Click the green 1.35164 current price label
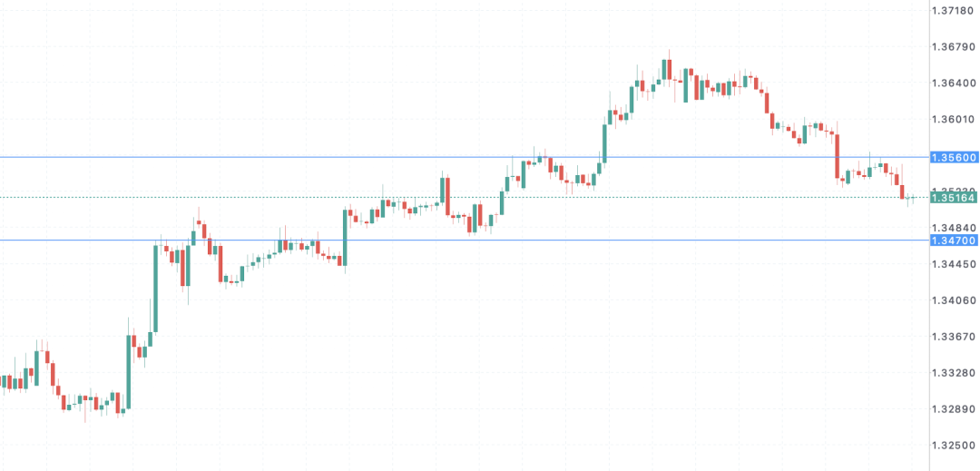Image resolution: width=980 pixels, height=471 pixels. [x=955, y=198]
